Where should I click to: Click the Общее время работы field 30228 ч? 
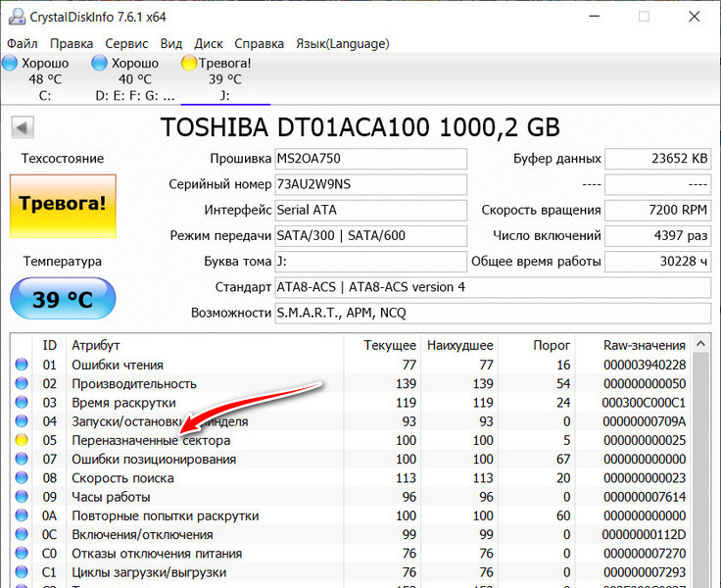[x=658, y=262]
